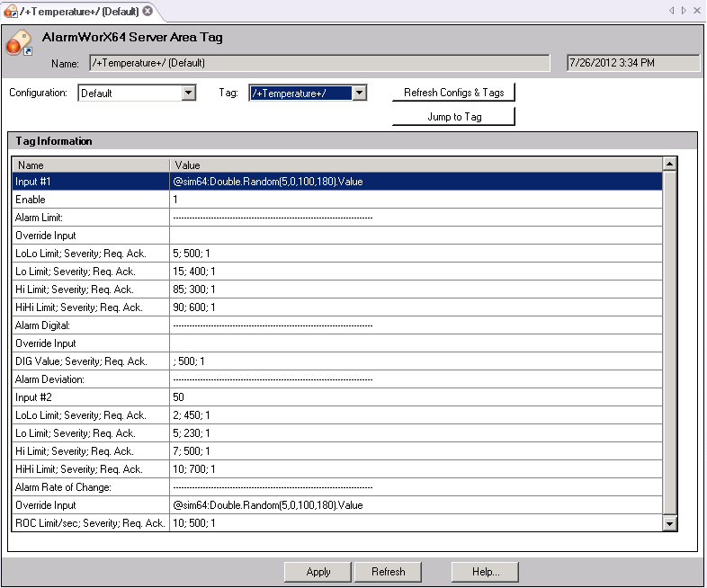Open the Configuration dropdown

pyautogui.click(x=189, y=93)
